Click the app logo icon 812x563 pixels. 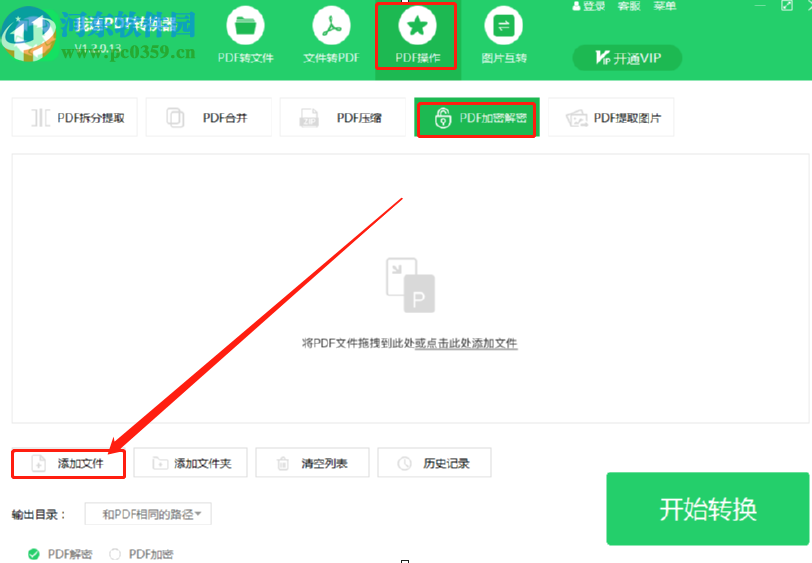pos(28,35)
